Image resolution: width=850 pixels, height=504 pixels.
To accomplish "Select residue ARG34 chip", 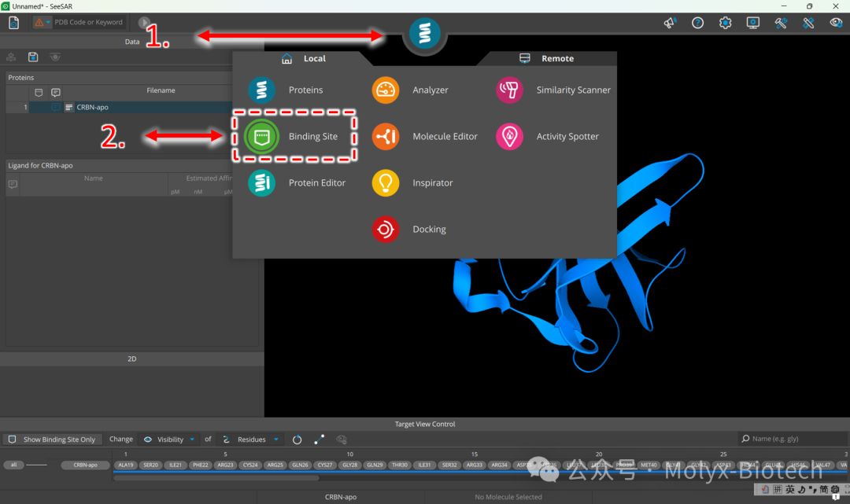I will [x=499, y=465].
